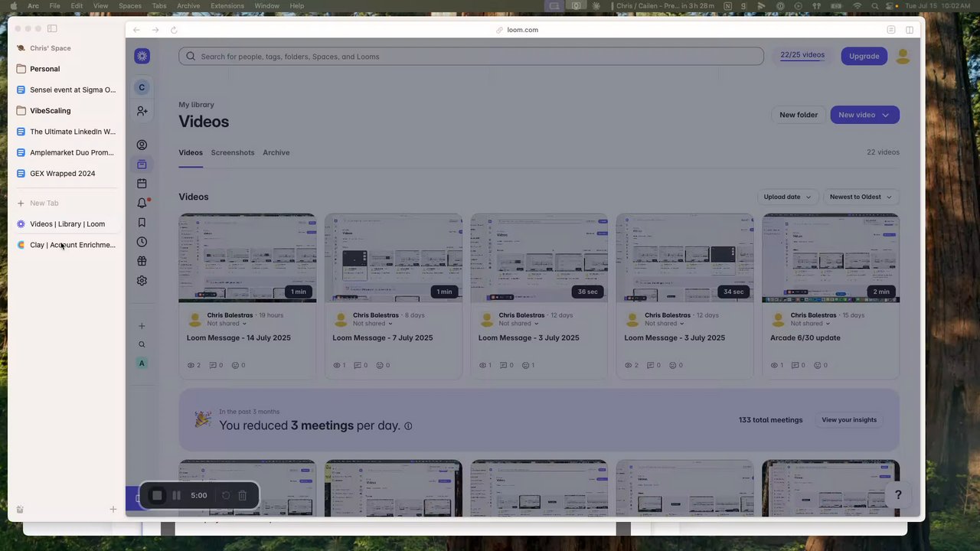980x551 pixels.
Task: Go back with the browser back arrow
Action: (136, 30)
